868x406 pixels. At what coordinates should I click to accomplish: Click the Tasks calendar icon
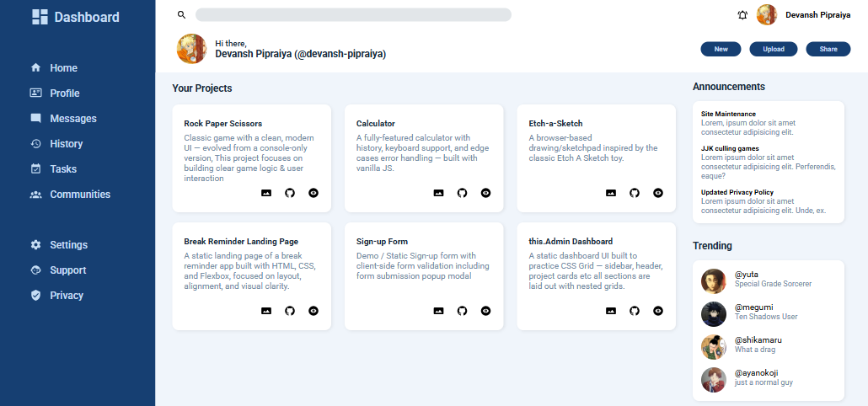point(36,168)
